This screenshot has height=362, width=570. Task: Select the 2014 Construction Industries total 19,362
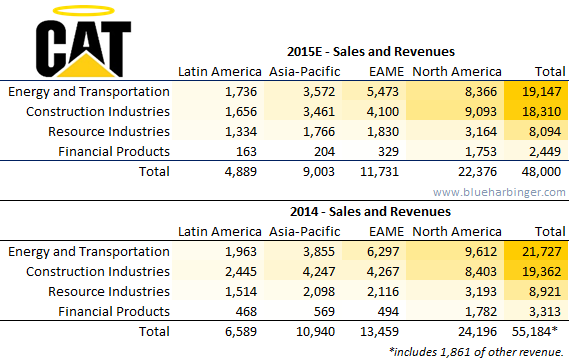pos(542,271)
